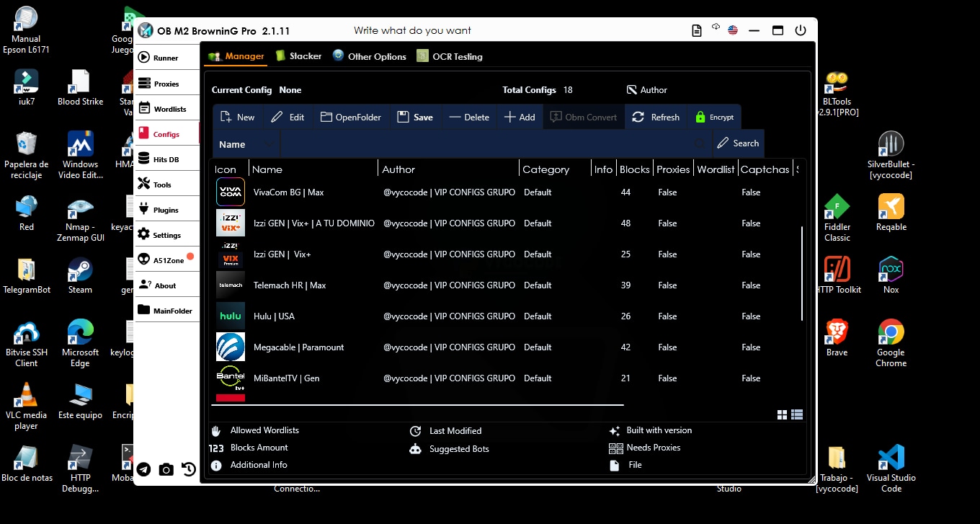Open Bitvise SSH Client desktop shortcut
The height and width of the screenshot is (524, 980).
pyautogui.click(x=27, y=343)
